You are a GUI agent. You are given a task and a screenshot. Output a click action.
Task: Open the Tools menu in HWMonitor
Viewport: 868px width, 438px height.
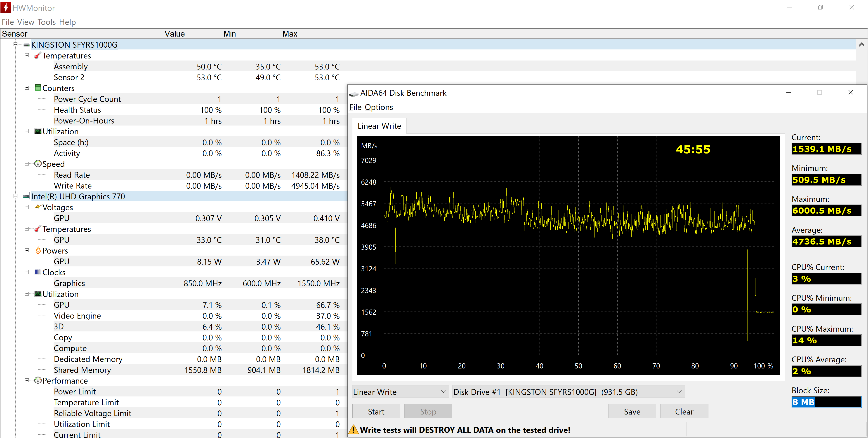tap(47, 22)
